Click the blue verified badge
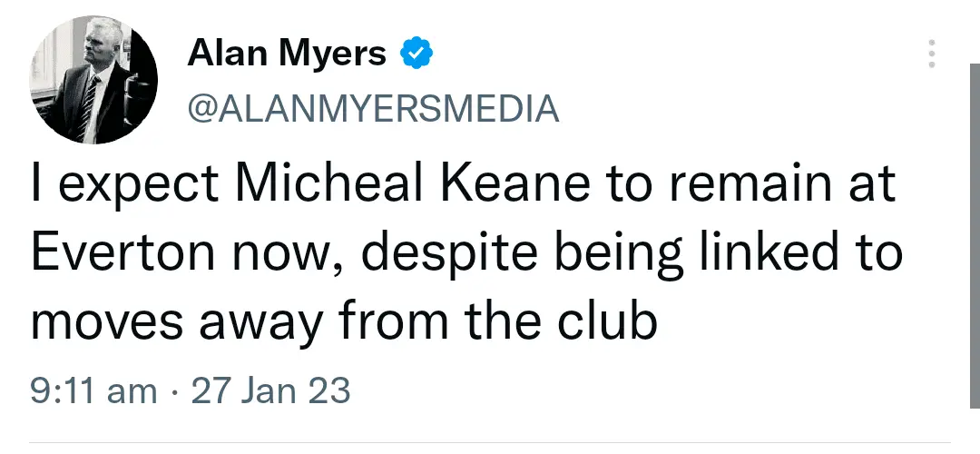This screenshot has height=454, width=980. 416,55
